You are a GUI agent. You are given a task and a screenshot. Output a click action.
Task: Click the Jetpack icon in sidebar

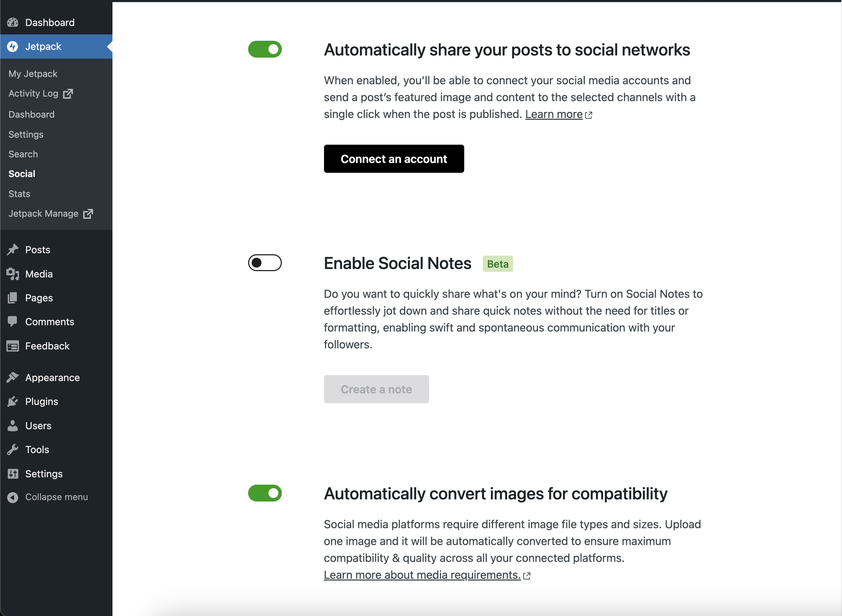(12, 46)
